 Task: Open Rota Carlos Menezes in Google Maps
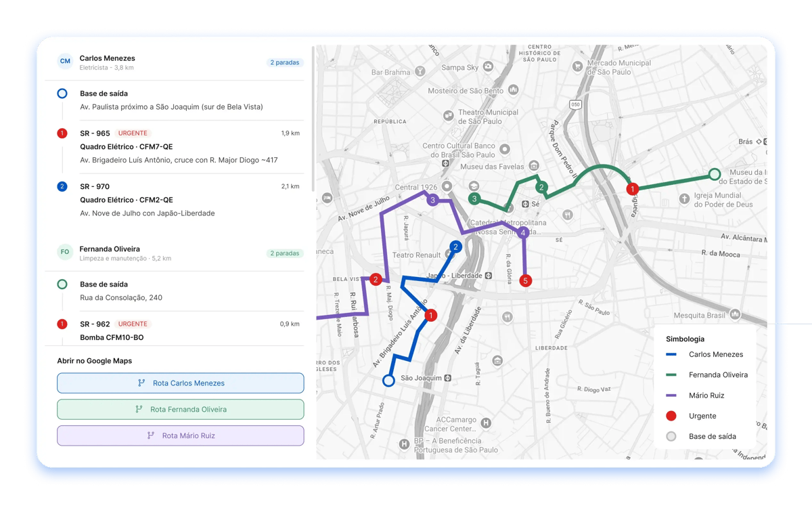pos(181,383)
